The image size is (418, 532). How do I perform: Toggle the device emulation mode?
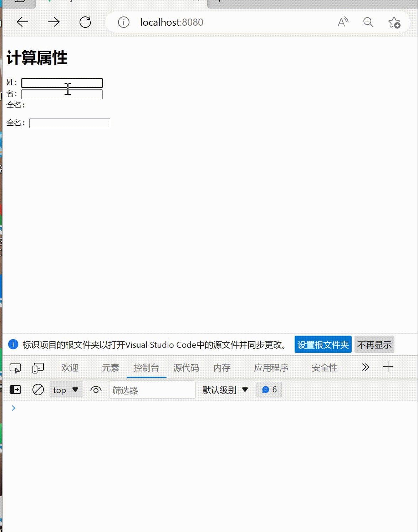click(x=38, y=367)
